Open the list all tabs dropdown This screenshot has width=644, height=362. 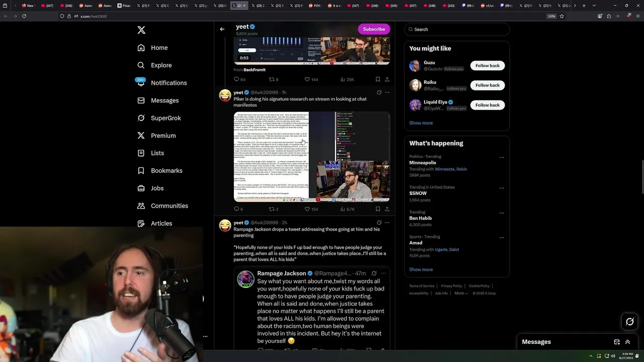[594, 6]
